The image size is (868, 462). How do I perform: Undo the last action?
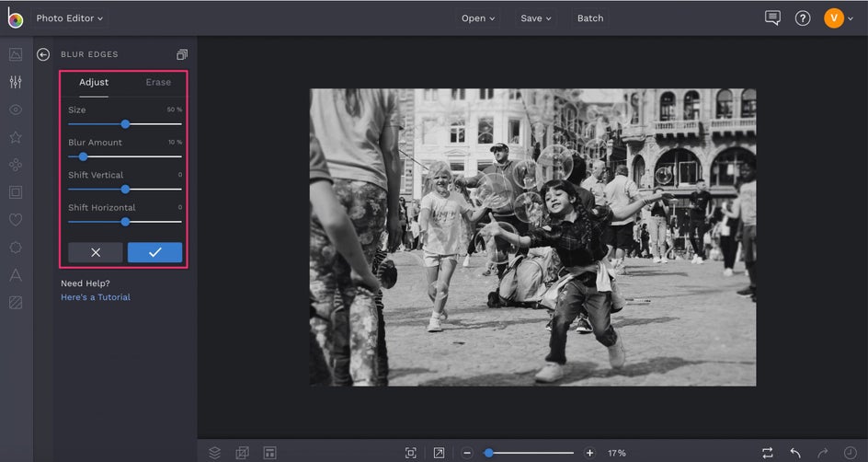[795, 453]
